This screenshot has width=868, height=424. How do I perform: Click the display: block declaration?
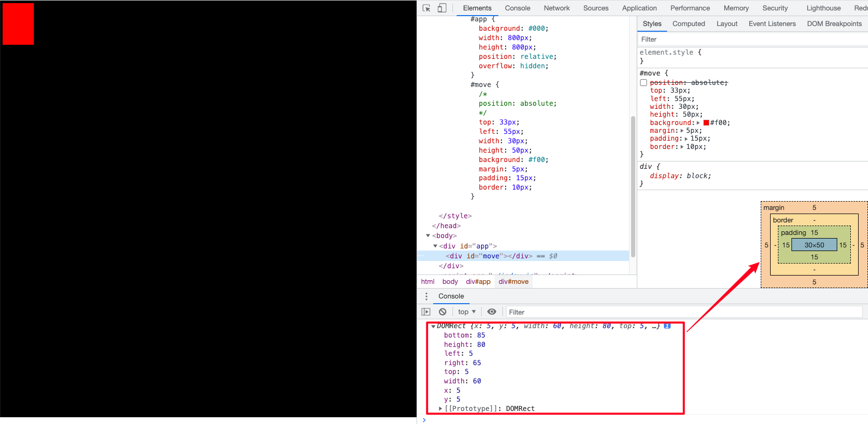pos(680,176)
